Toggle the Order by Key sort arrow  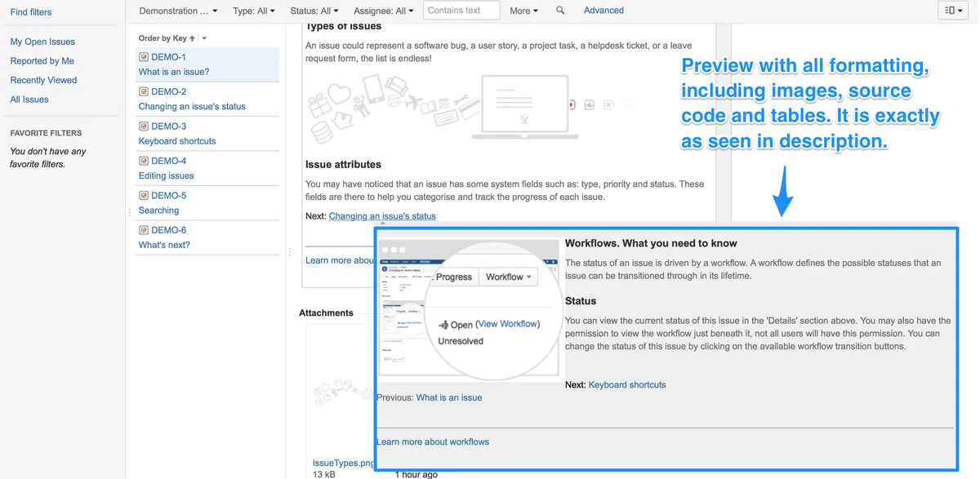(x=193, y=38)
